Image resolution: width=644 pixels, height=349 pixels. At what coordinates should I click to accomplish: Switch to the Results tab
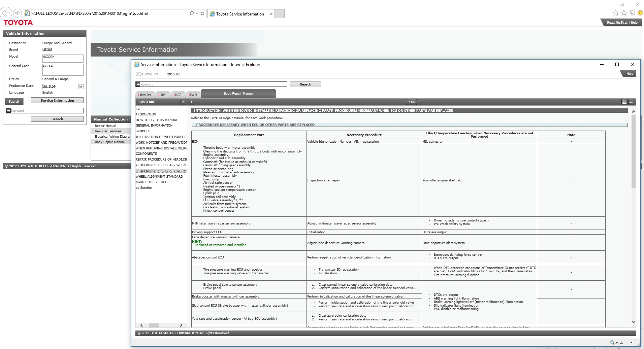[x=146, y=95]
